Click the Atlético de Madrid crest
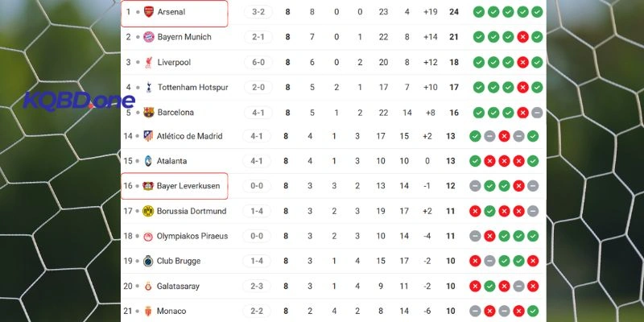The height and width of the screenshot is (322, 644). pos(148,137)
